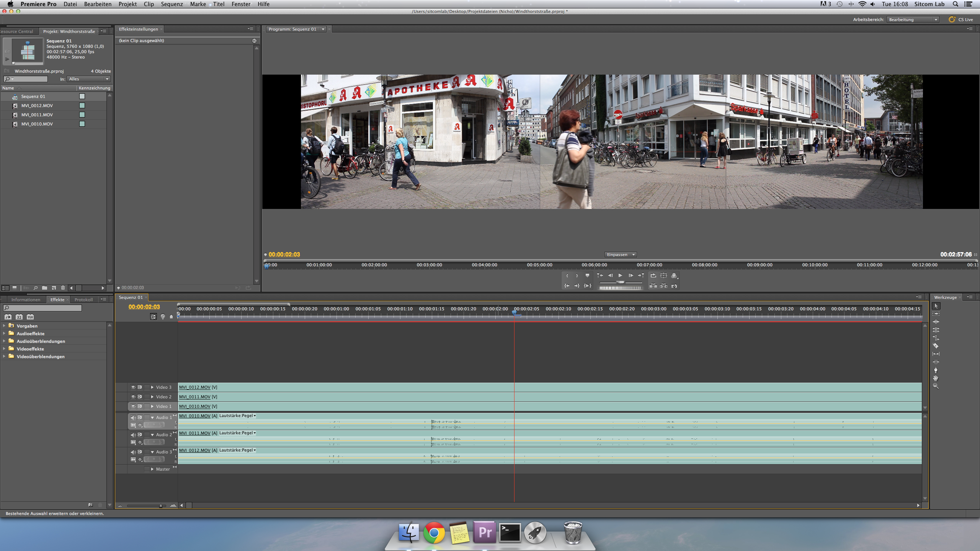Toggle the snap icon in timeline

click(x=154, y=316)
